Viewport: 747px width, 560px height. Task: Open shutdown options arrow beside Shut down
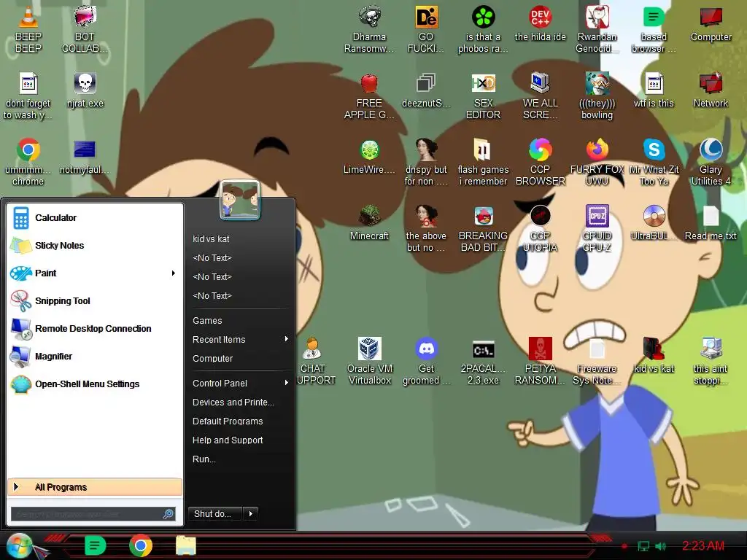(x=251, y=514)
